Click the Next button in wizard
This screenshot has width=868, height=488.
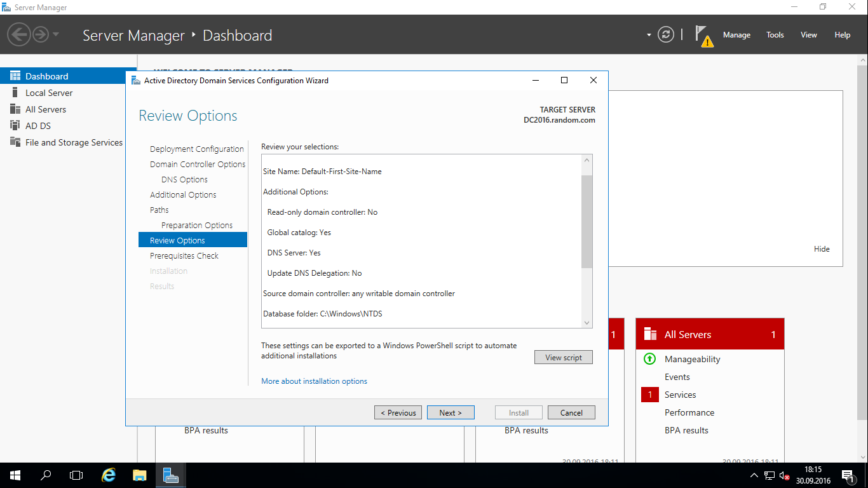451,412
